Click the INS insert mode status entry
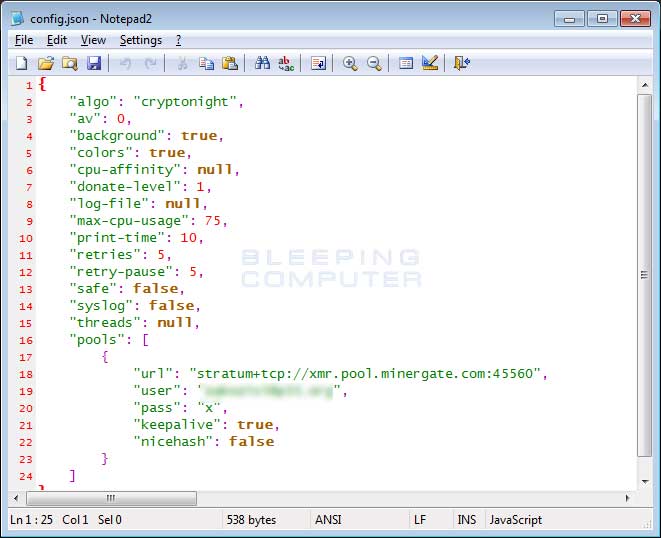Viewport: 661px width, 538px height. [x=467, y=520]
